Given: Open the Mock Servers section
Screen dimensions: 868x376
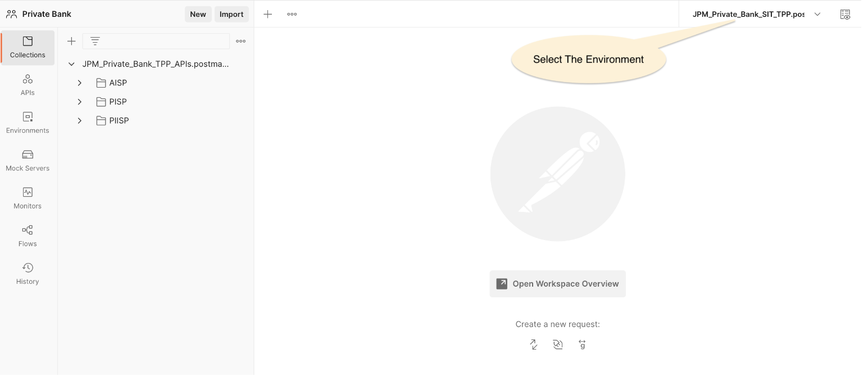Looking at the screenshot, I should (x=28, y=160).
